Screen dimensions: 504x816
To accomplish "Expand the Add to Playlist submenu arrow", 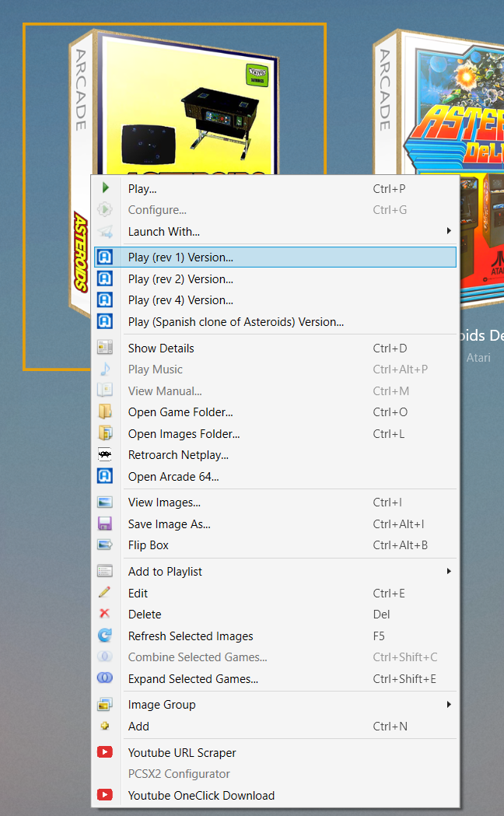I will pos(449,571).
